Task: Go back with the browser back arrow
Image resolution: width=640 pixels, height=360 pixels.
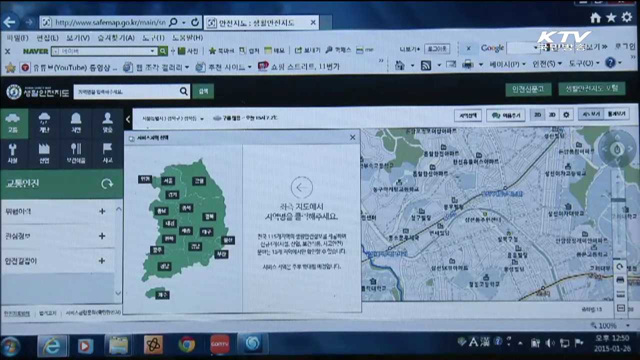Action: pos(9,22)
